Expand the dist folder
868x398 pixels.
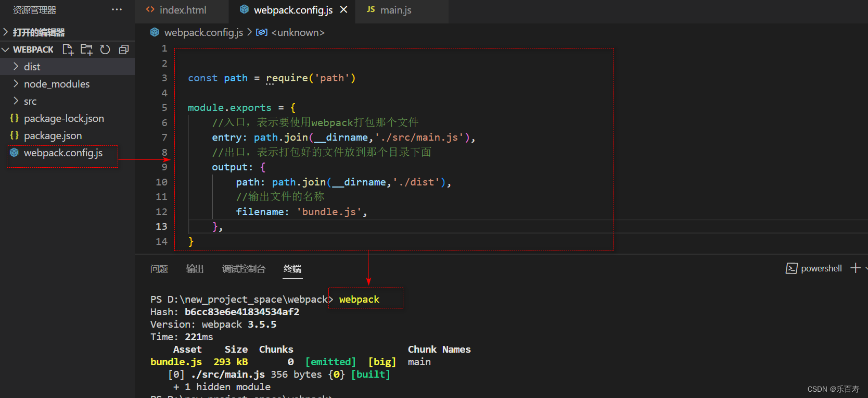pos(16,67)
